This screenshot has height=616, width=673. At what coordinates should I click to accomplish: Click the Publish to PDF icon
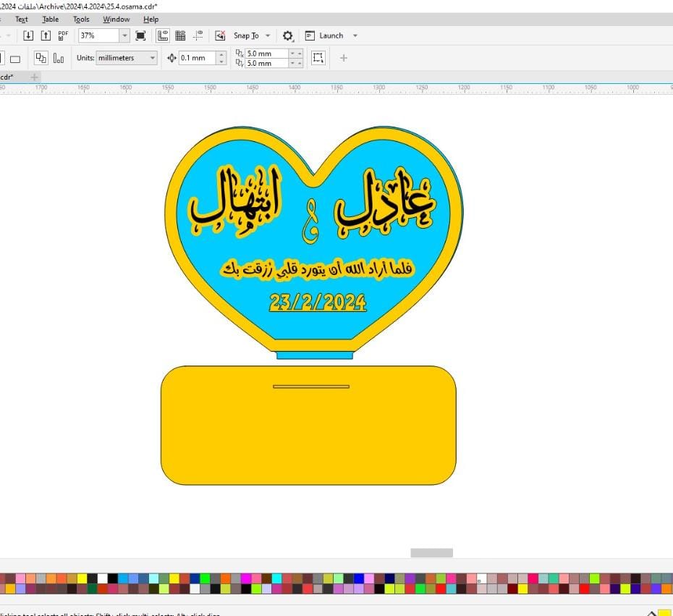pos(64,35)
